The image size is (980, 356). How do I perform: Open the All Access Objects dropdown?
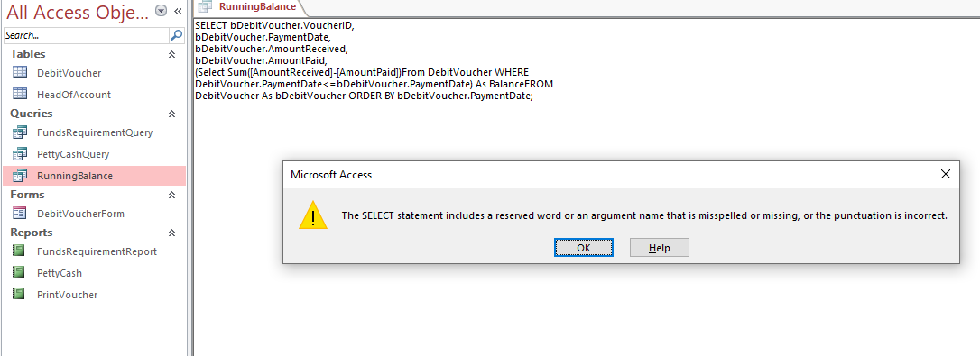[162, 11]
